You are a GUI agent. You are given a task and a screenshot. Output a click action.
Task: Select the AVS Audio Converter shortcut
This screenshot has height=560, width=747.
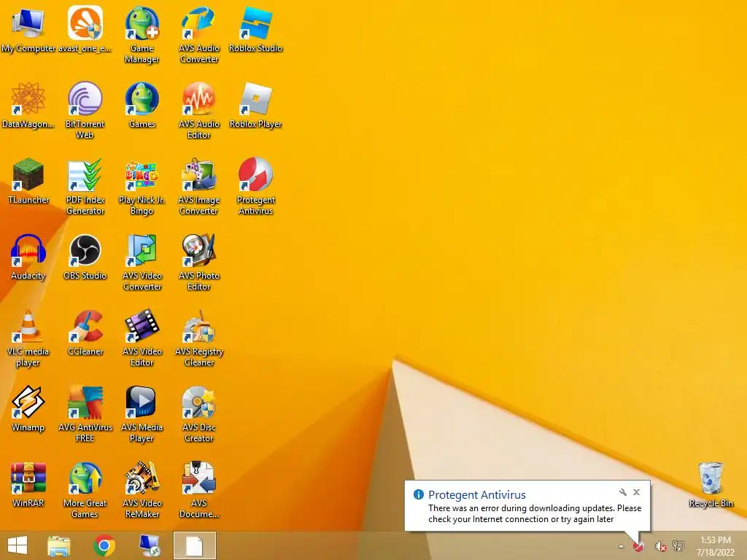[x=198, y=35]
